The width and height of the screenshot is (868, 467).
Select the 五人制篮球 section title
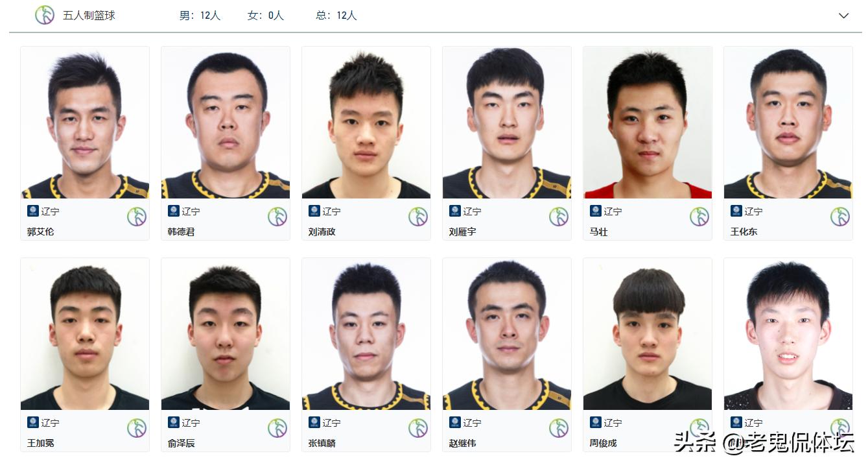89,16
